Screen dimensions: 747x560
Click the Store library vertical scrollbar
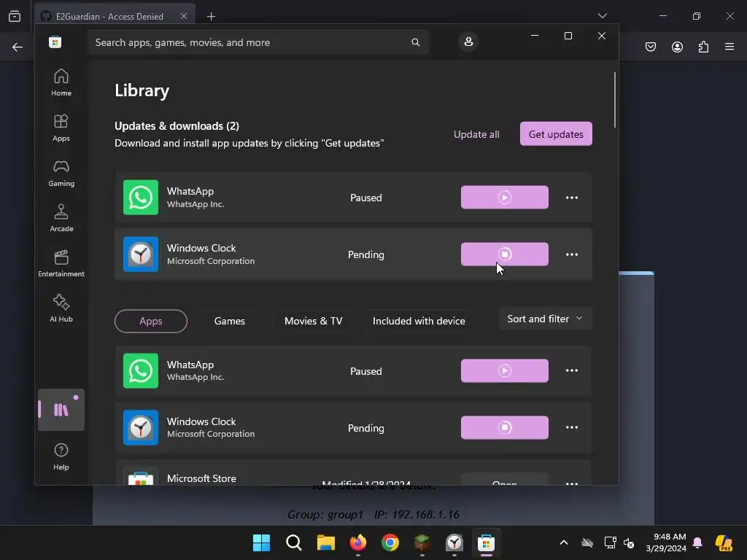coord(614,100)
